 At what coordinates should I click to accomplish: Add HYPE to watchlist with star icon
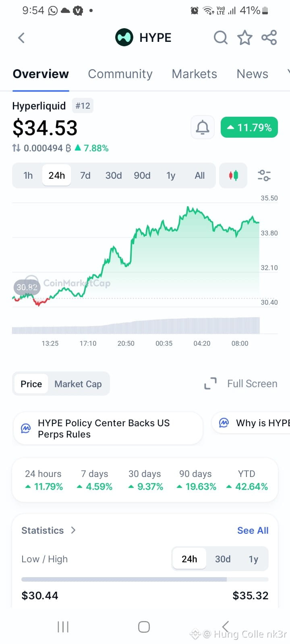(x=244, y=38)
